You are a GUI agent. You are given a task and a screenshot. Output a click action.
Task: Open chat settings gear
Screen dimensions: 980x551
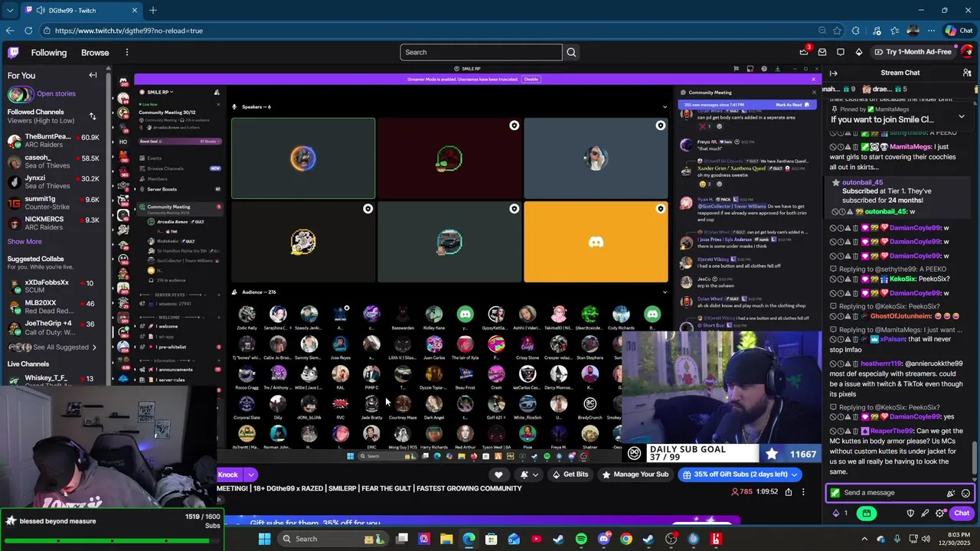[940, 514]
